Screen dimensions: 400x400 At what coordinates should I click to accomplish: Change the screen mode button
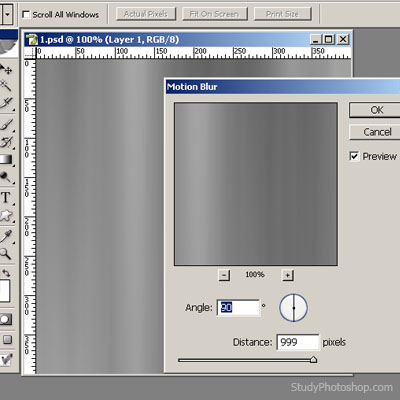(x=7, y=340)
